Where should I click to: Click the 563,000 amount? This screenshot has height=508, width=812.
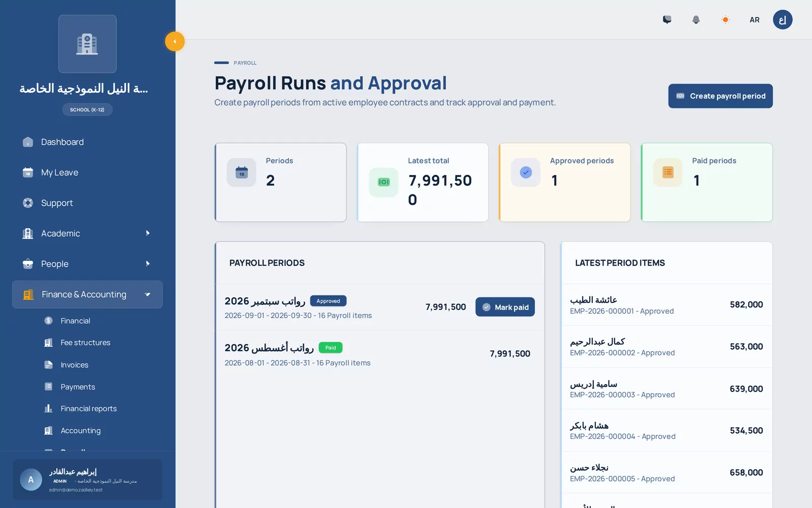[746, 346]
